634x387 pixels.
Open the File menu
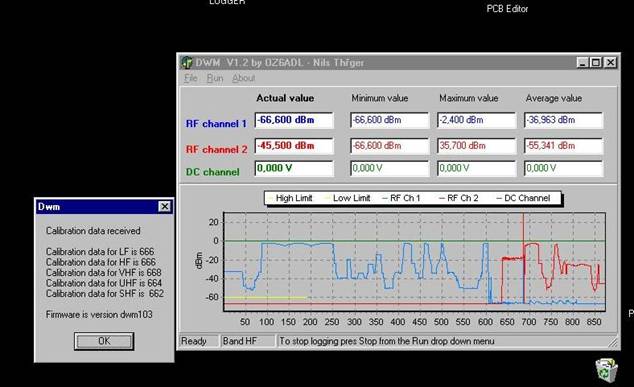[190, 78]
